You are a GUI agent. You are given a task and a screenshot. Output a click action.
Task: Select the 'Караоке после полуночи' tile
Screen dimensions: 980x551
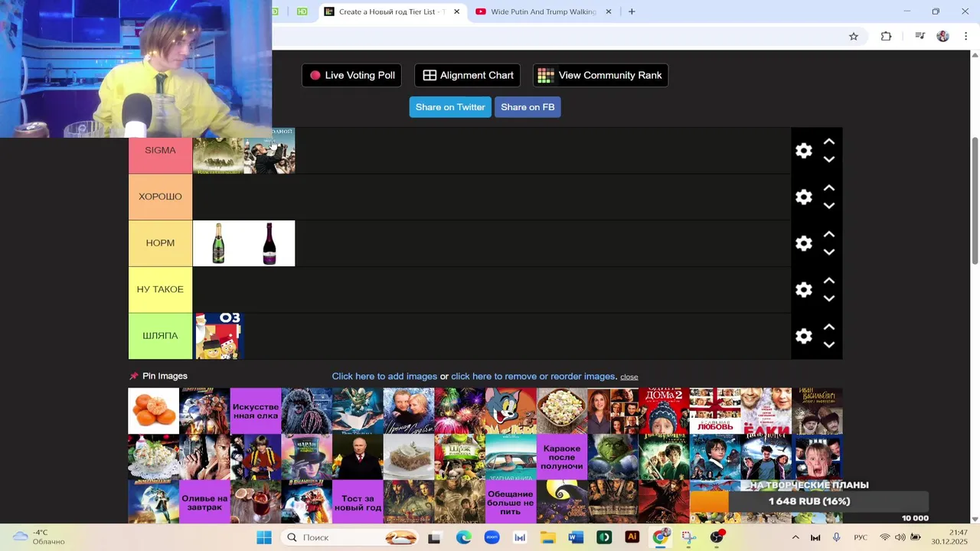(562, 457)
